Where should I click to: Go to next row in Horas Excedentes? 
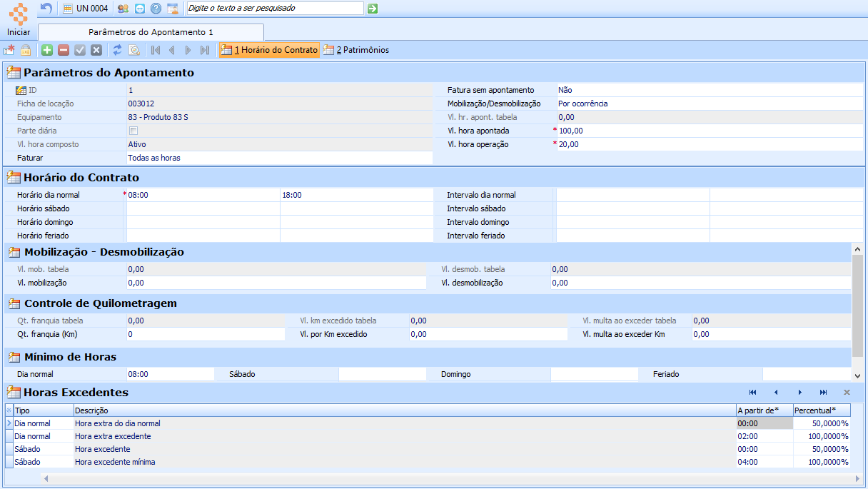800,393
